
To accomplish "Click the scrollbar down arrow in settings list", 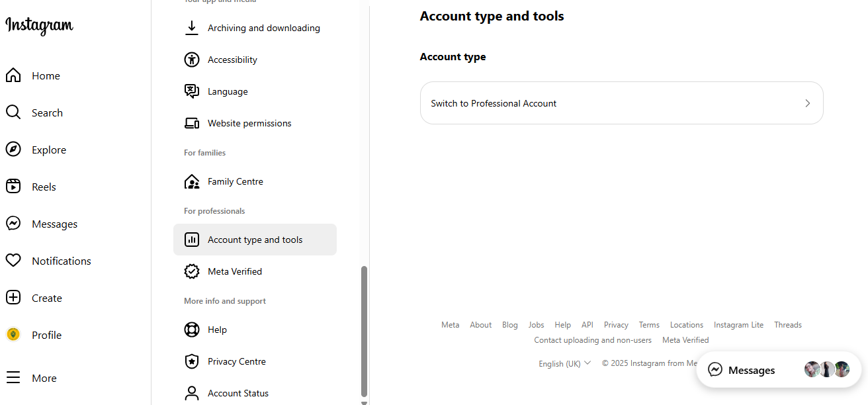I will (364, 402).
